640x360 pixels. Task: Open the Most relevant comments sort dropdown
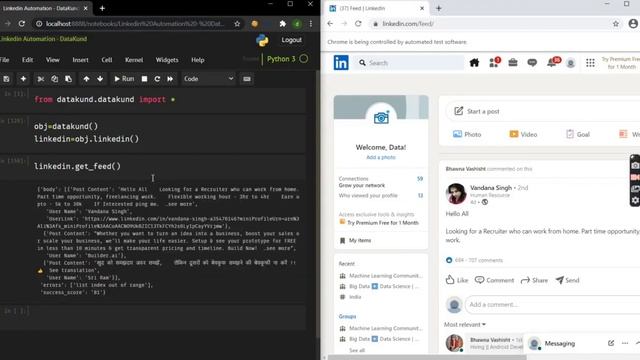(x=465, y=325)
